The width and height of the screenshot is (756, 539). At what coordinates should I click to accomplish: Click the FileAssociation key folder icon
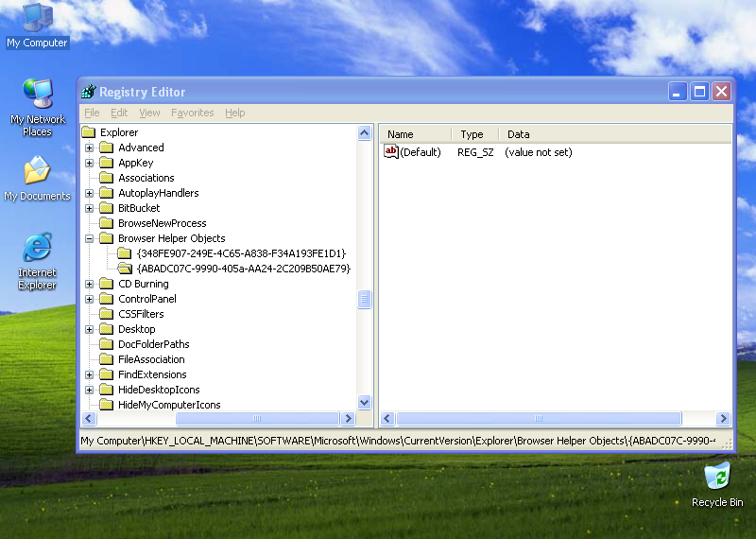point(107,359)
